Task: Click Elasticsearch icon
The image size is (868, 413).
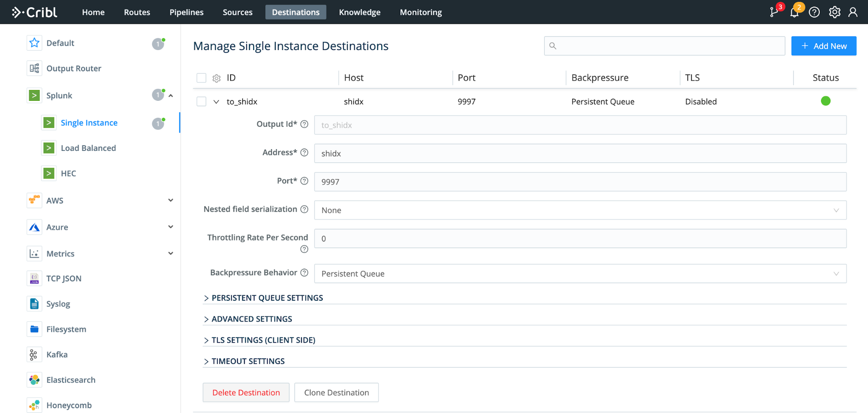Action: tap(34, 380)
